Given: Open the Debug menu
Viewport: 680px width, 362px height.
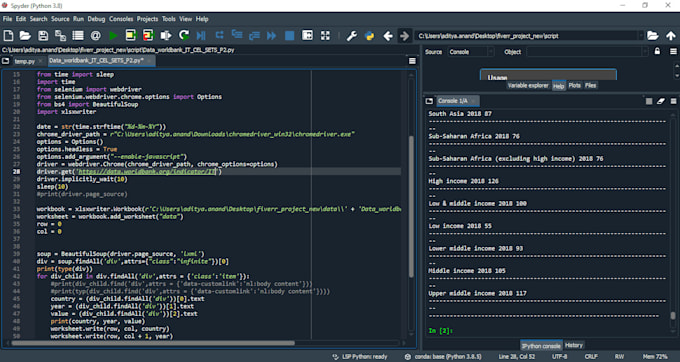Looking at the screenshot, I should [x=96, y=19].
